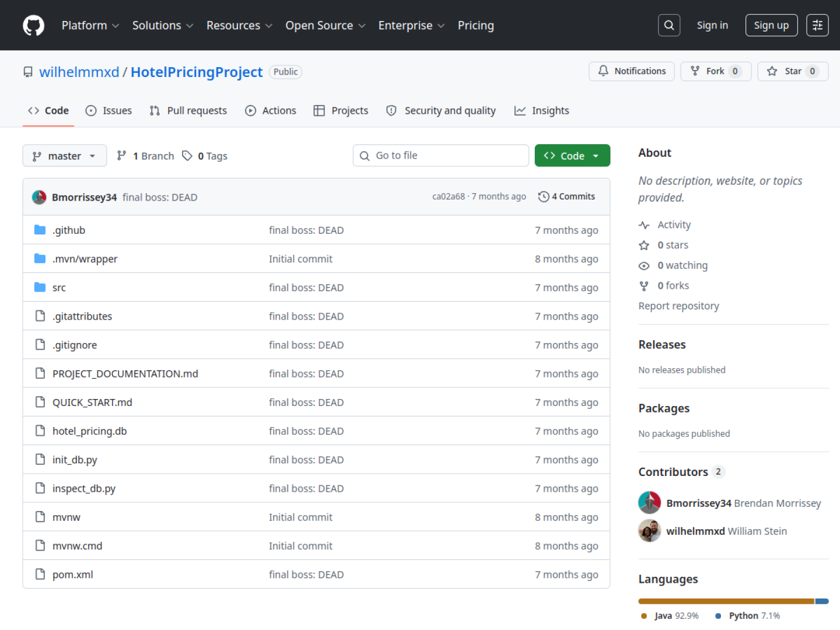
Task: Click the repository icon before wilhelmmxd
Action: 28,72
